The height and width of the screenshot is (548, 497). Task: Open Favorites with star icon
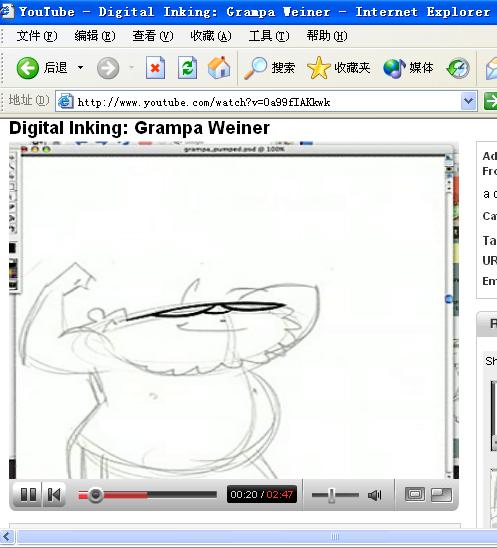[338, 68]
